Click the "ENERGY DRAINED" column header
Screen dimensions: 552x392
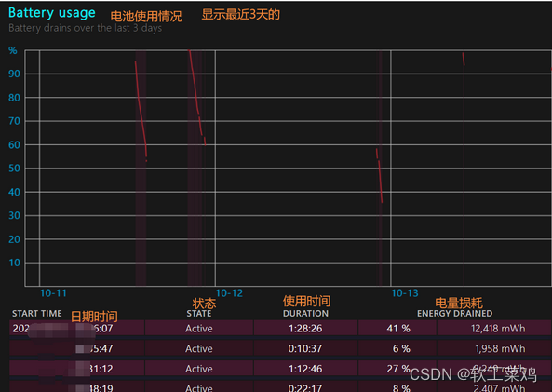coord(455,314)
